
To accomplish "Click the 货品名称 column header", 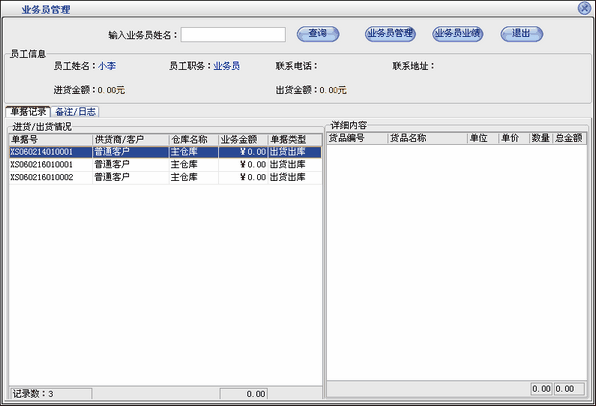I will point(427,138).
